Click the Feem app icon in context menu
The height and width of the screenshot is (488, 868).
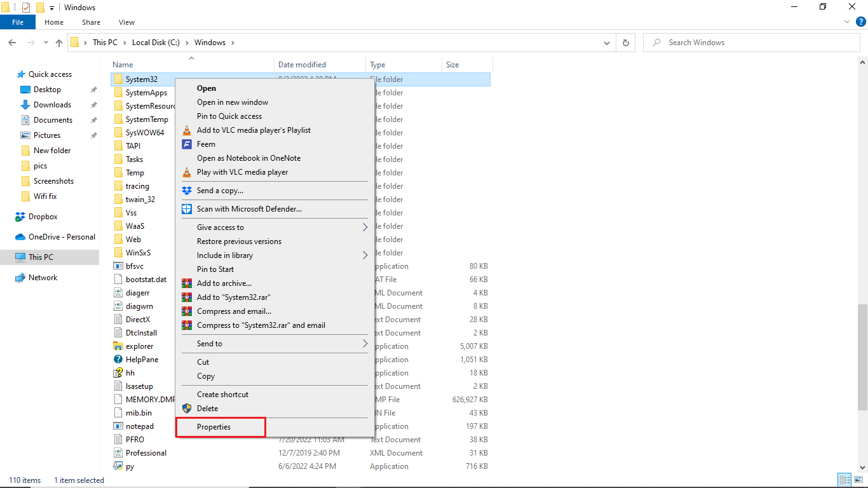[186, 144]
